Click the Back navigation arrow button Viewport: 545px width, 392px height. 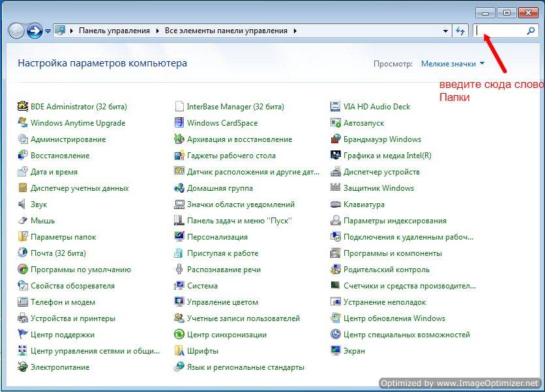pos(16,31)
